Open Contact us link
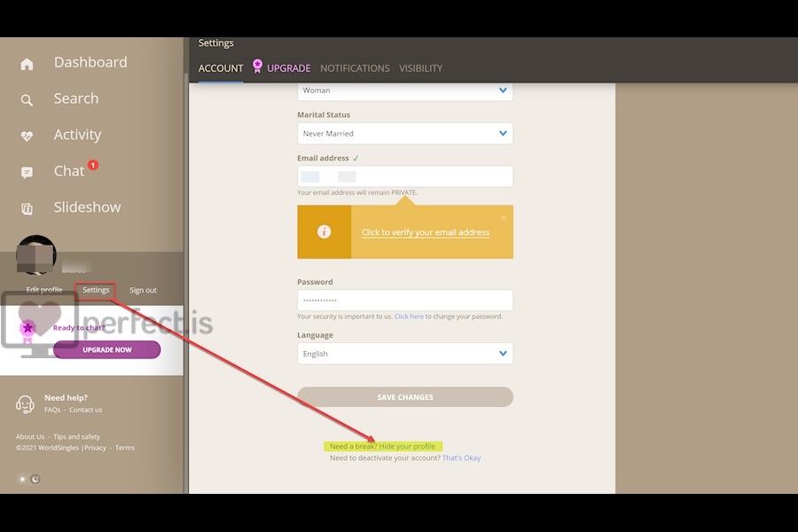Viewport: 798px width, 532px height. 85,410
